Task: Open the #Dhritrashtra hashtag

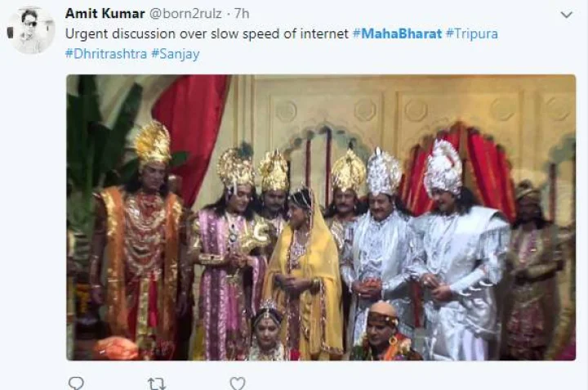Action: tap(106, 54)
